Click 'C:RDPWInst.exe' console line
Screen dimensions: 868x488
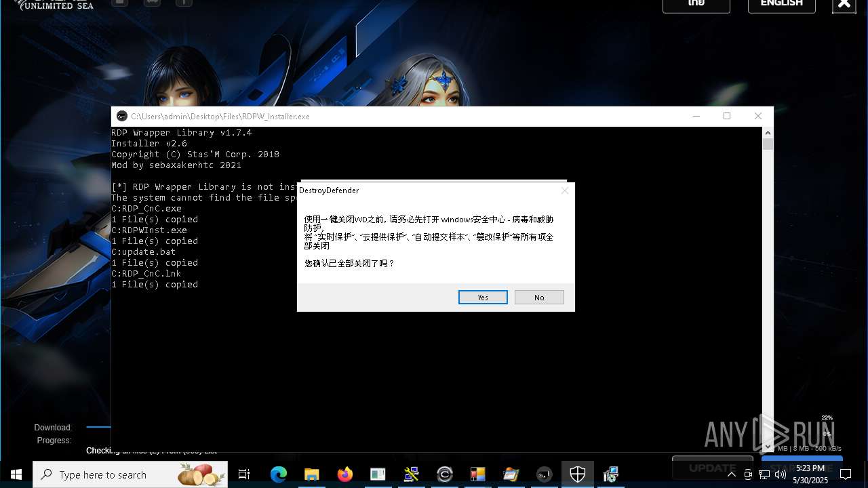[x=149, y=230]
